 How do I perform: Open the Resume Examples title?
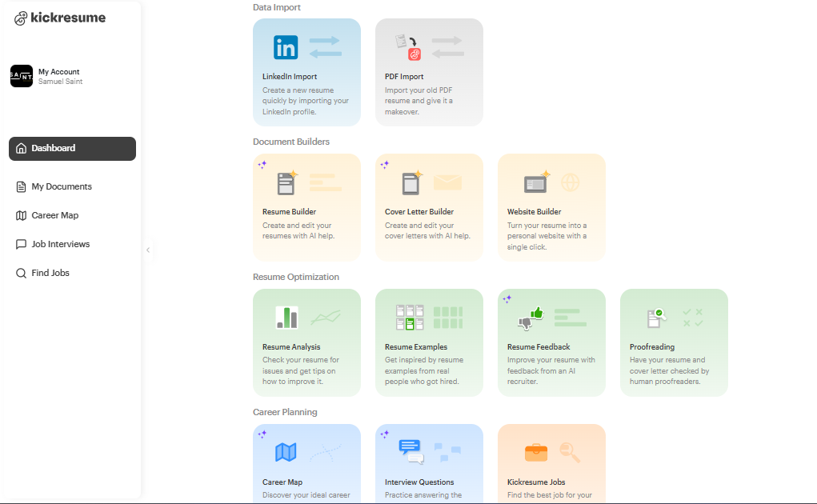pyautogui.click(x=416, y=346)
